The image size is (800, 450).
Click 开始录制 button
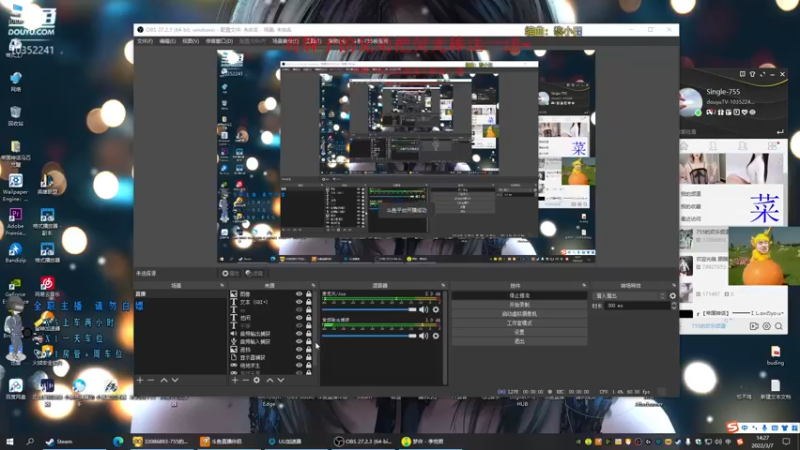tap(519, 305)
